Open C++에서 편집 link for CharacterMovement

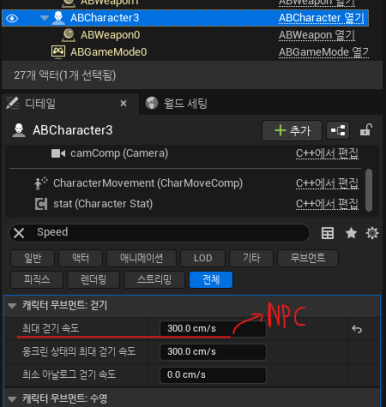[327, 183]
